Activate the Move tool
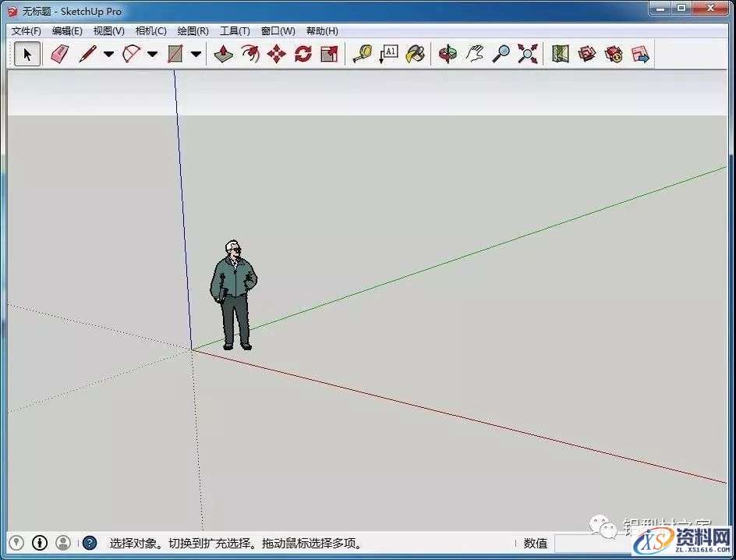Screen dimensions: 736x560 [x=276, y=54]
